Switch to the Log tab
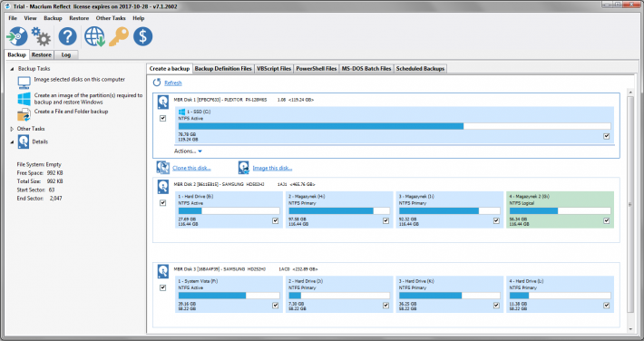Image resolution: width=644 pixels, height=341 pixels. [x=65, y=55]
